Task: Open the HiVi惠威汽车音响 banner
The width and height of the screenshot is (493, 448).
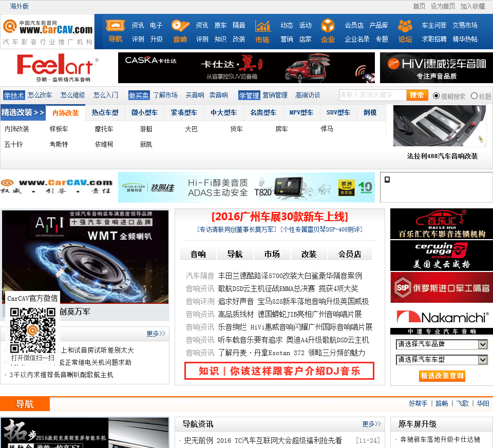Action: pos(437,68)
